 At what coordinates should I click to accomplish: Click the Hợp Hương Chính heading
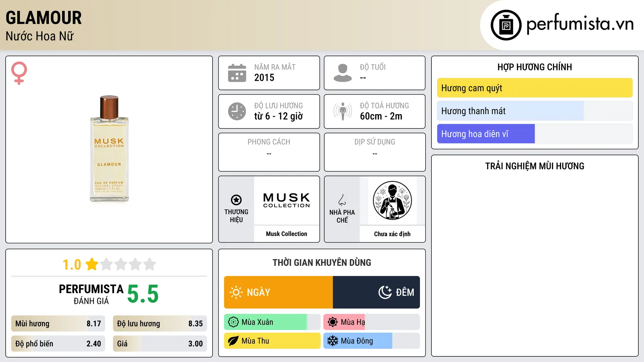pos(535,67)
